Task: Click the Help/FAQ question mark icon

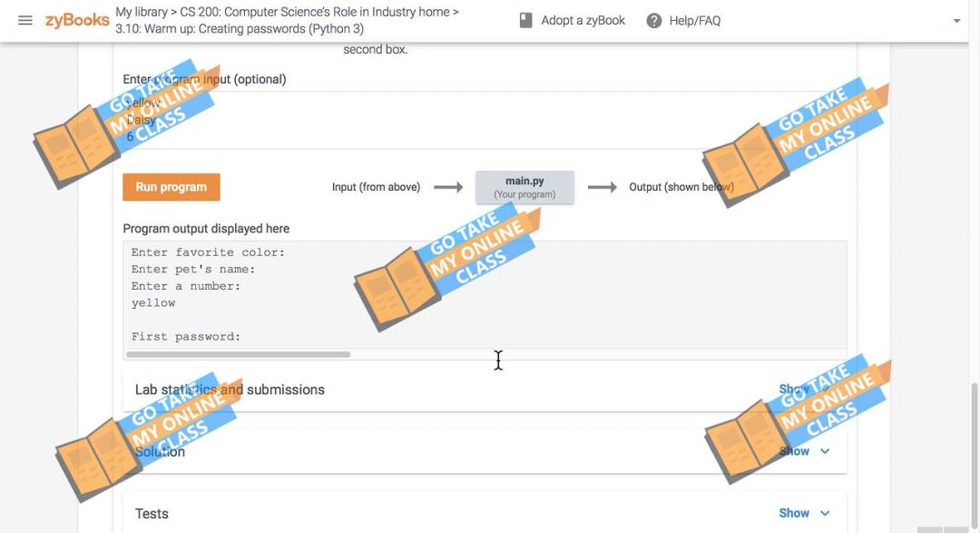Action: click(x=654, y=20)
